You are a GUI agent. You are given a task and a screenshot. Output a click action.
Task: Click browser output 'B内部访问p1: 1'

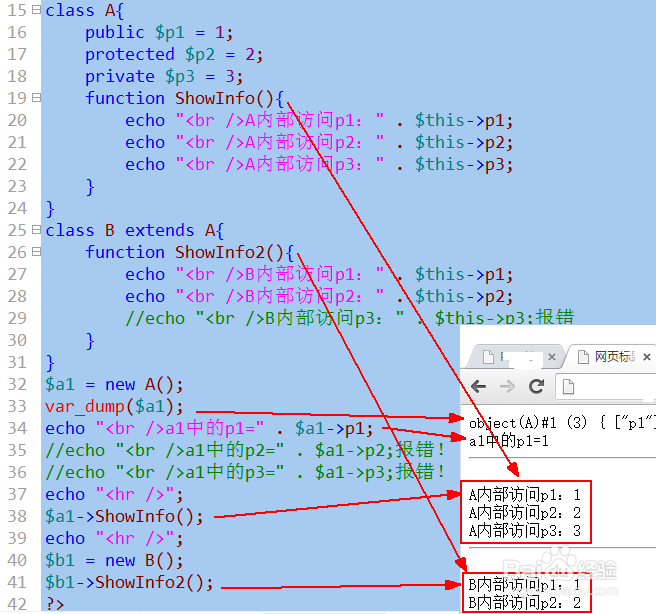[x=525, y=585]
